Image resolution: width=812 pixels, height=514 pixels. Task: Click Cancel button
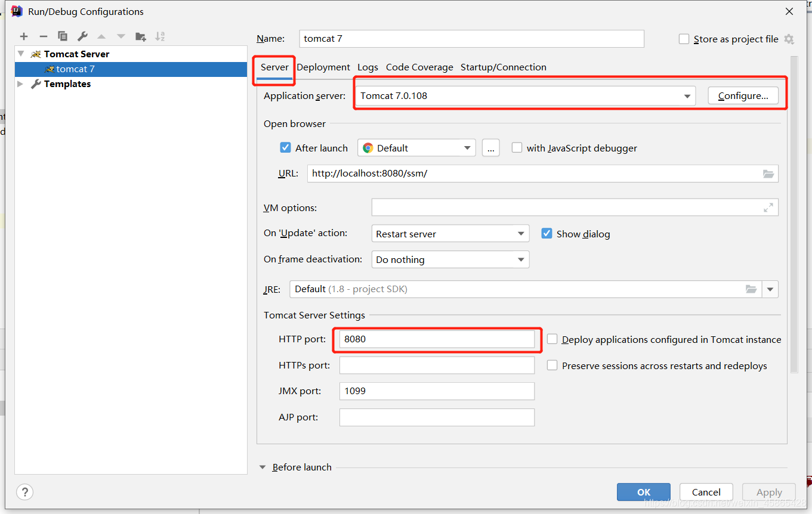pyautogui.click(x=706, y=492)
